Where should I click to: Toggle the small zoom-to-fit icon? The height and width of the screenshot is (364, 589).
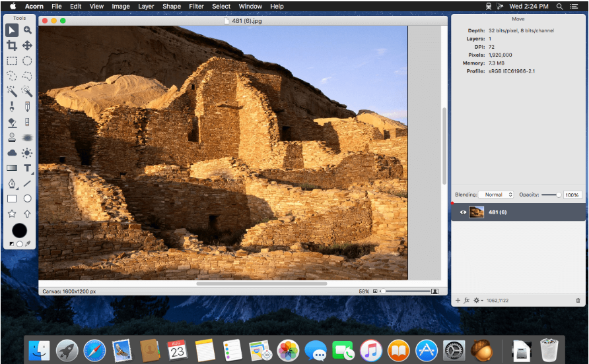click(x=375, y=291)
